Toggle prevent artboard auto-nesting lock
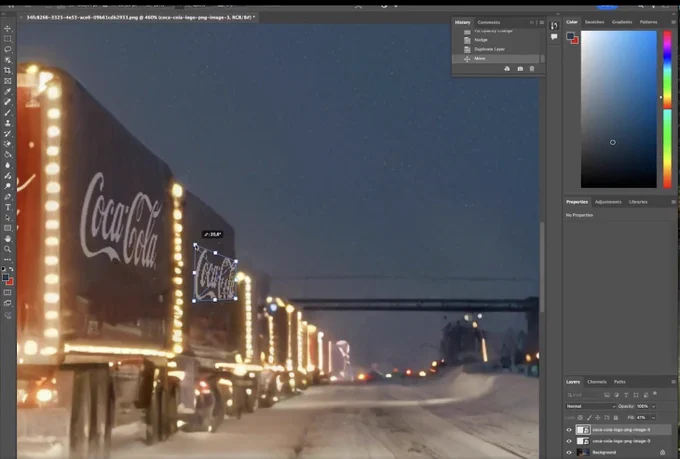680x459 pixels. point(607,417)
